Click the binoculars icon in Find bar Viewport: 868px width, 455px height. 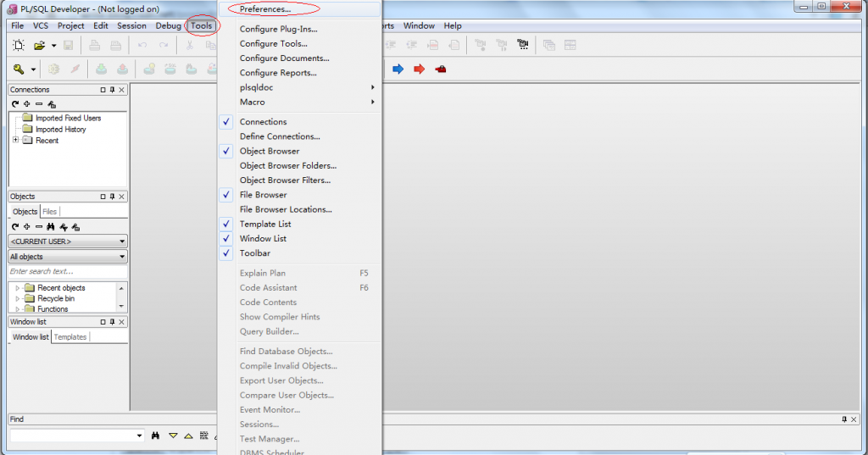tap(156, 436)
